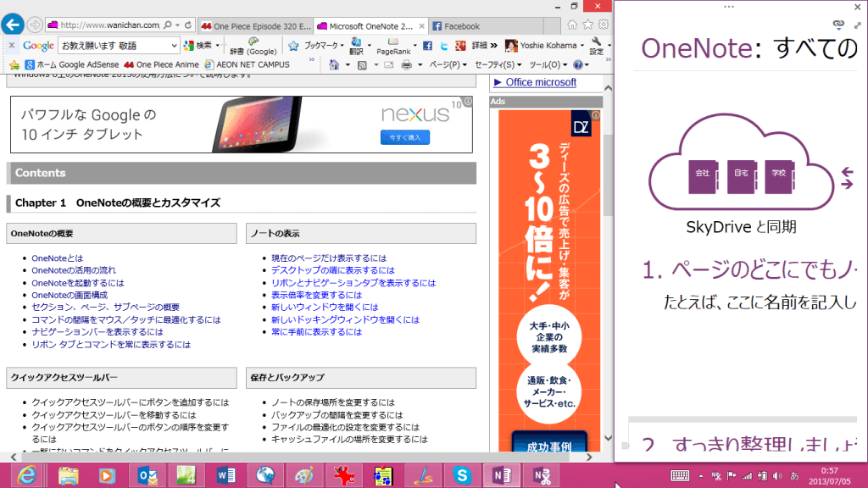
Task: Click the command bar RSS feeds icon
Action: pos(362,64)
